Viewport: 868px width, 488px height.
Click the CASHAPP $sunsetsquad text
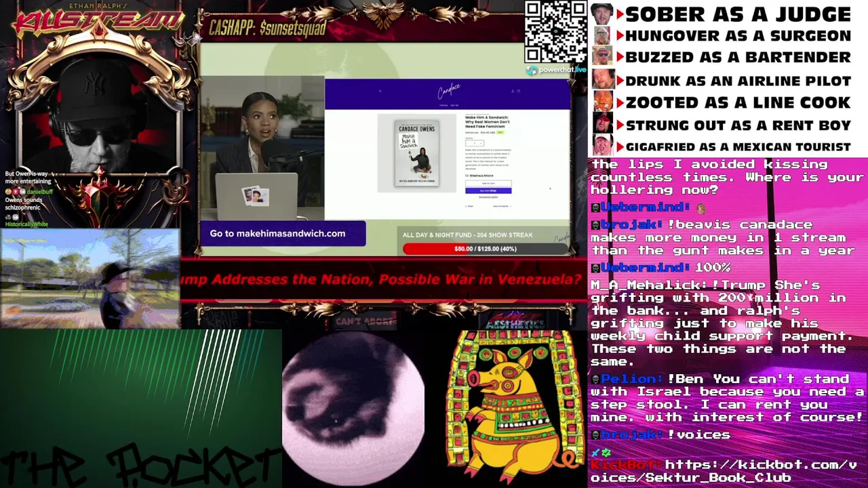pyautogui.click(x=268, y=28)
